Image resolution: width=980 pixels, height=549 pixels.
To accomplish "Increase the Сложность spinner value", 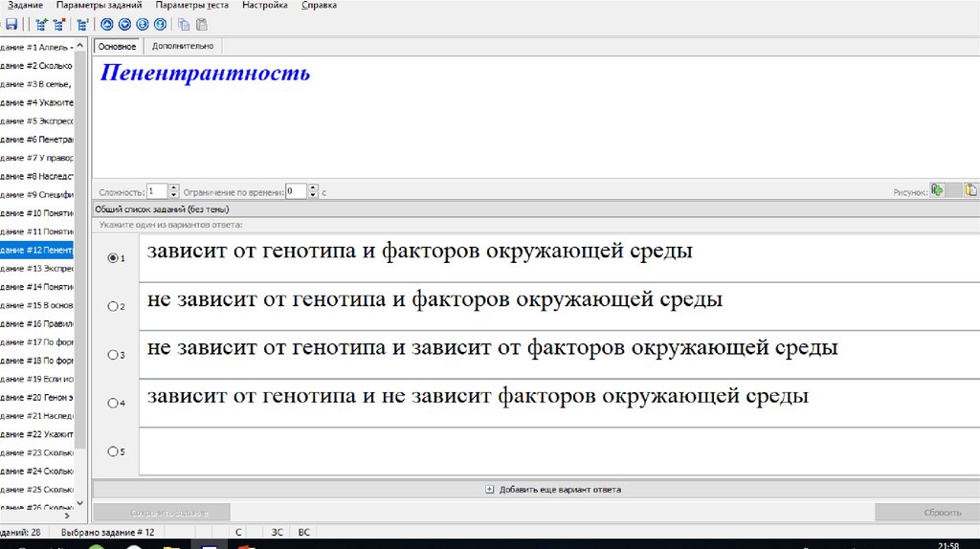I will click(174, 187).
